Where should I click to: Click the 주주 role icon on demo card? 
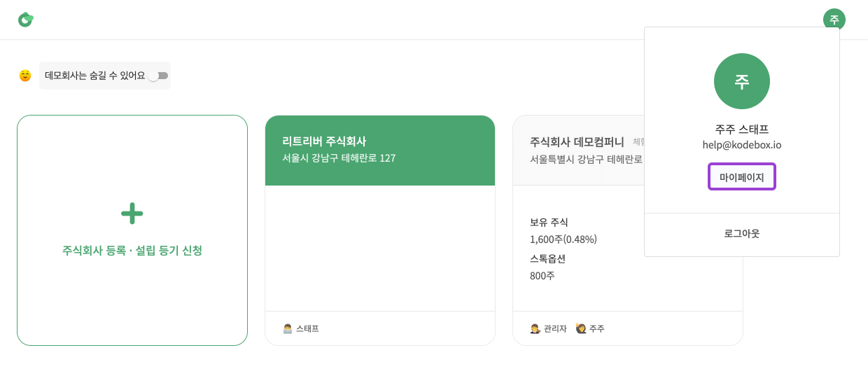coord(580,328)
